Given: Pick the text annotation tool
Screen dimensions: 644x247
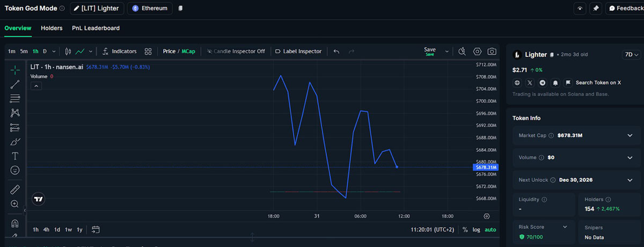Looking at the screenshot, I should (15, 156).
